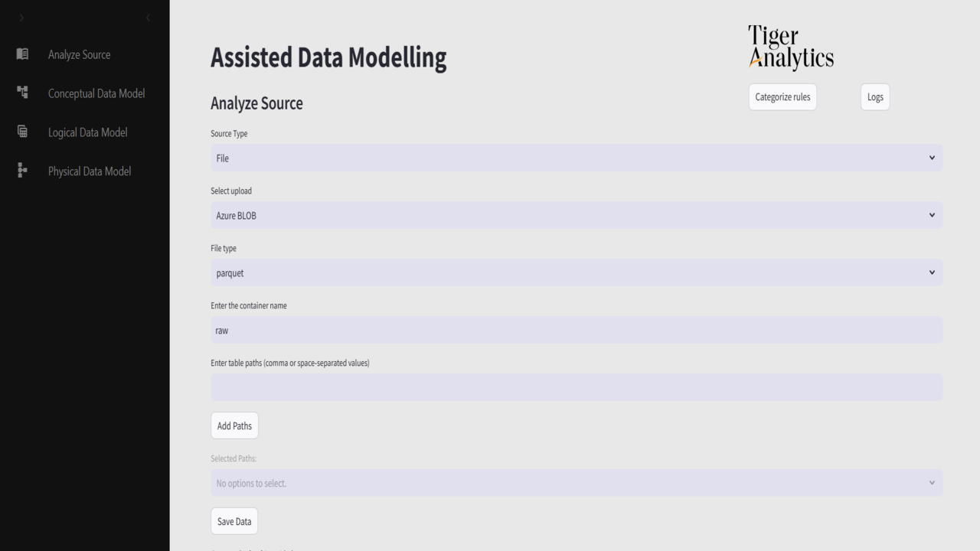Click the hierarchy icon beside Conceptual Data Model

point(22,93)
